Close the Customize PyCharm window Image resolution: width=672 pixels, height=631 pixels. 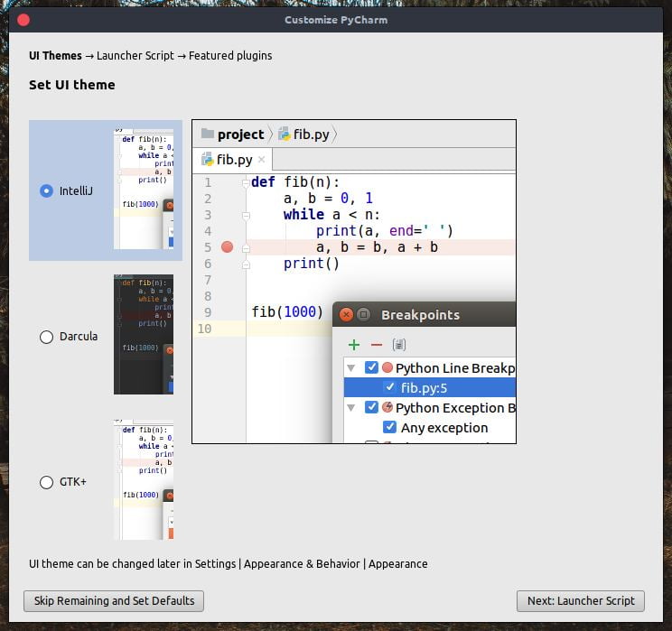pyautogui.click(x=23, y=20)
